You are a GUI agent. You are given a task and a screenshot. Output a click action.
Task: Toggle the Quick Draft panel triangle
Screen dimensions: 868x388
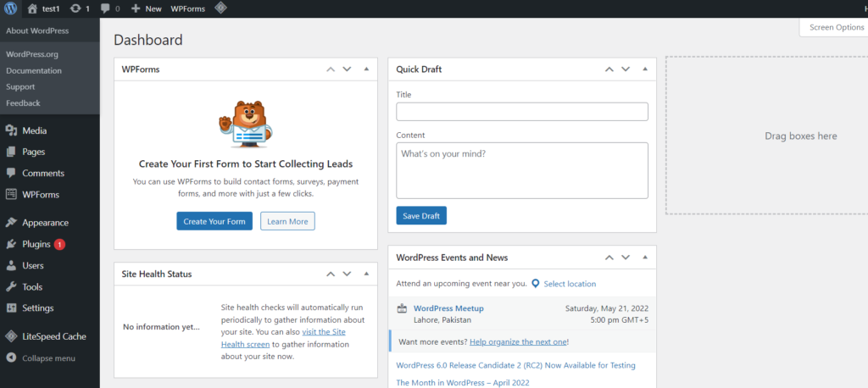(645, 69)
